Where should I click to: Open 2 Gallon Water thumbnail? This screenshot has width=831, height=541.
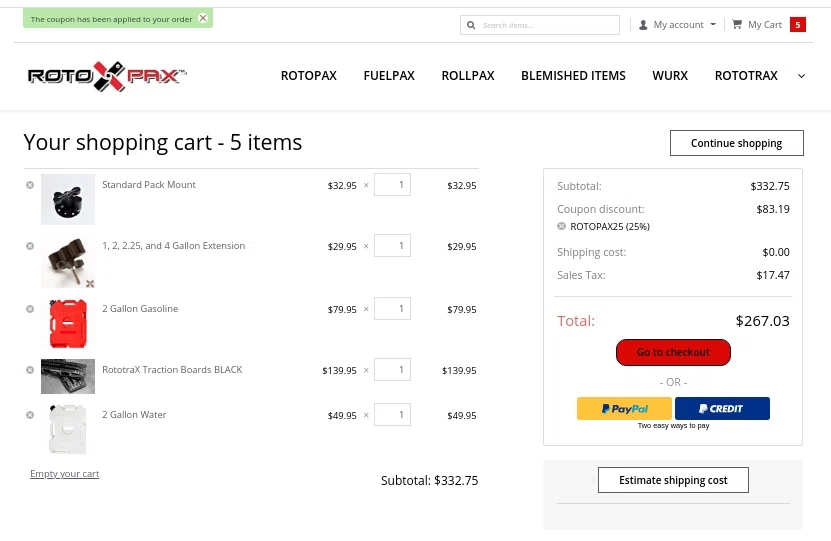pos(68,429)
